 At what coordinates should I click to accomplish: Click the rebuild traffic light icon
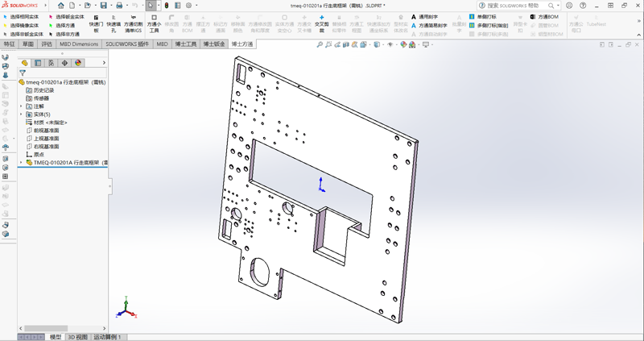167,6
